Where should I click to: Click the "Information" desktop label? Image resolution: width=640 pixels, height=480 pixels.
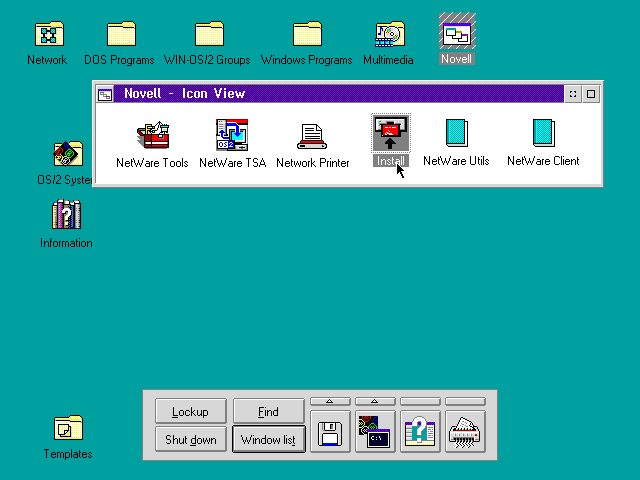pyautogui.click(x=66, y=243)
